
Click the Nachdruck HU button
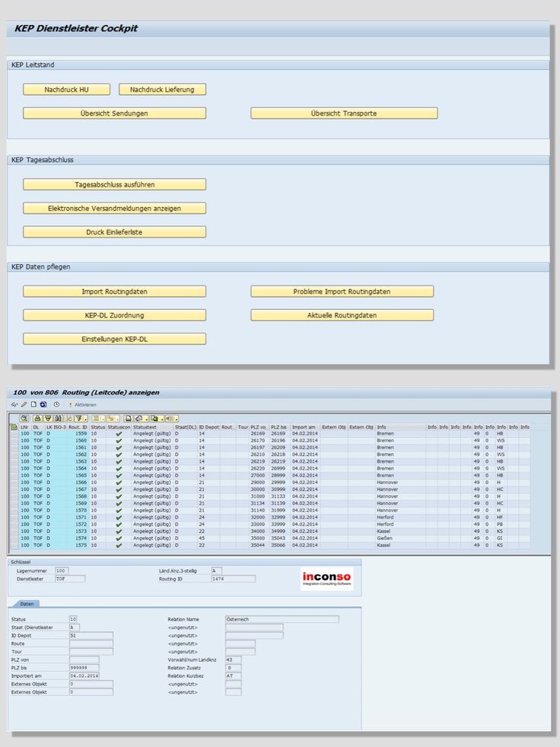tap(67, 90)
